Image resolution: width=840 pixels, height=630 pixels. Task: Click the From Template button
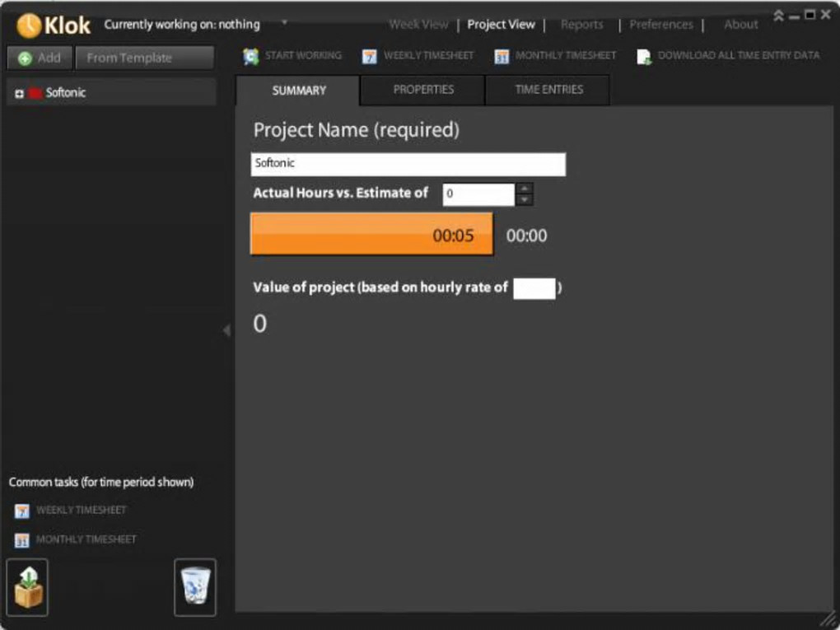[x=145, y=58]
